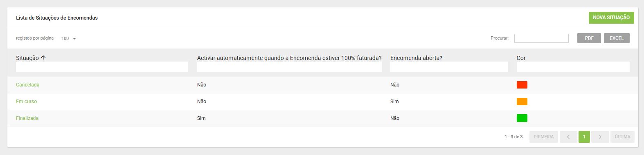The height and width of the screenshot is (155, 644).
Task: Click the Procurar search field
Action: tap(541, 38)
